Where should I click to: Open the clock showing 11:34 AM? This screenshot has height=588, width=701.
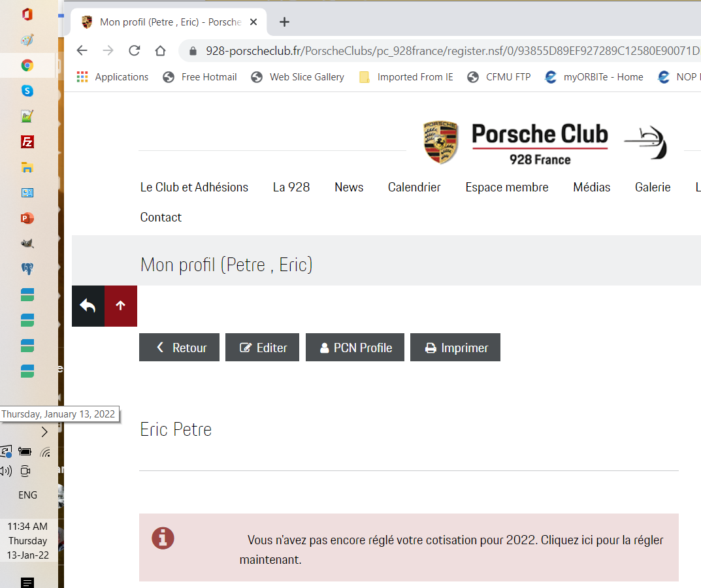(27, 540)
